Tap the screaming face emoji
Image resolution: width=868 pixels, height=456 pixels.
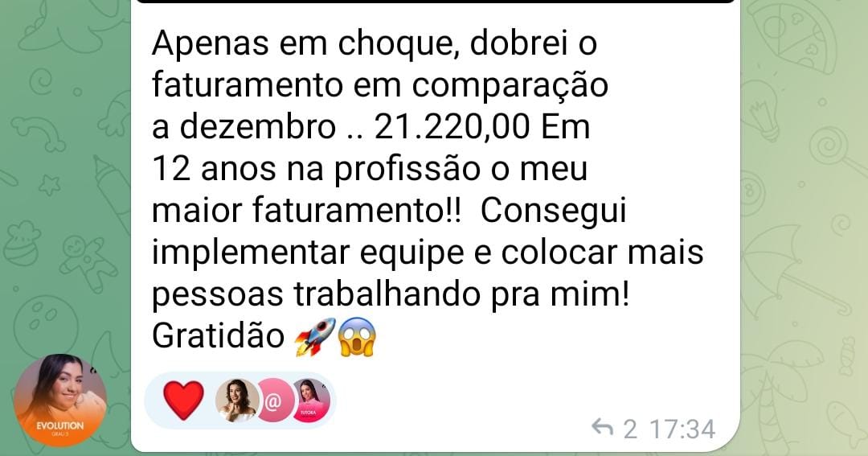click(x=358, y=336)
